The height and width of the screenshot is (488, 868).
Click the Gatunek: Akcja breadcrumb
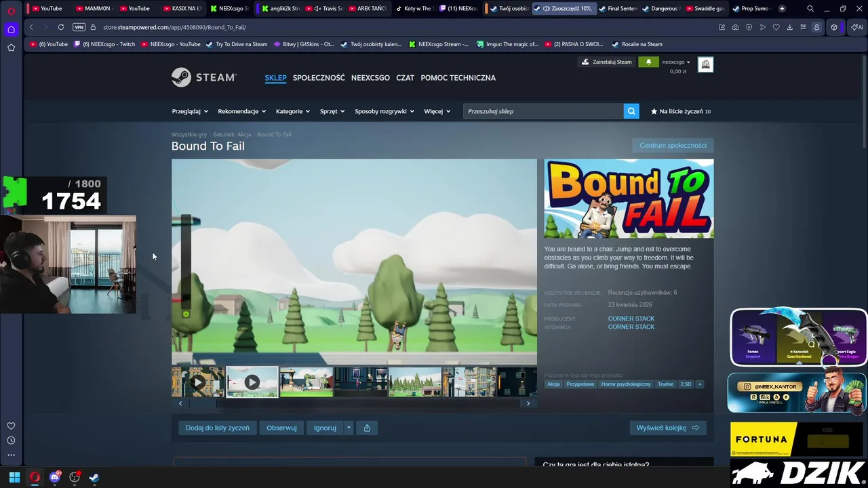[232, 134]
